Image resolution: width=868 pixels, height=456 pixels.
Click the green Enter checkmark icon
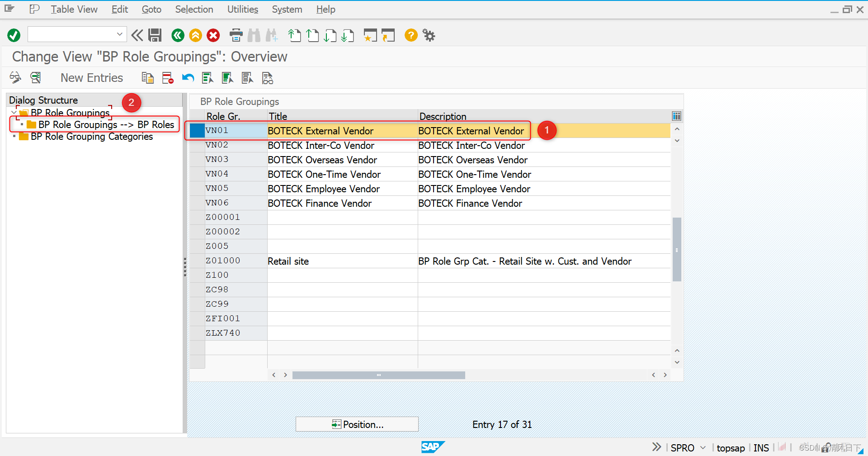pos(14,35)
